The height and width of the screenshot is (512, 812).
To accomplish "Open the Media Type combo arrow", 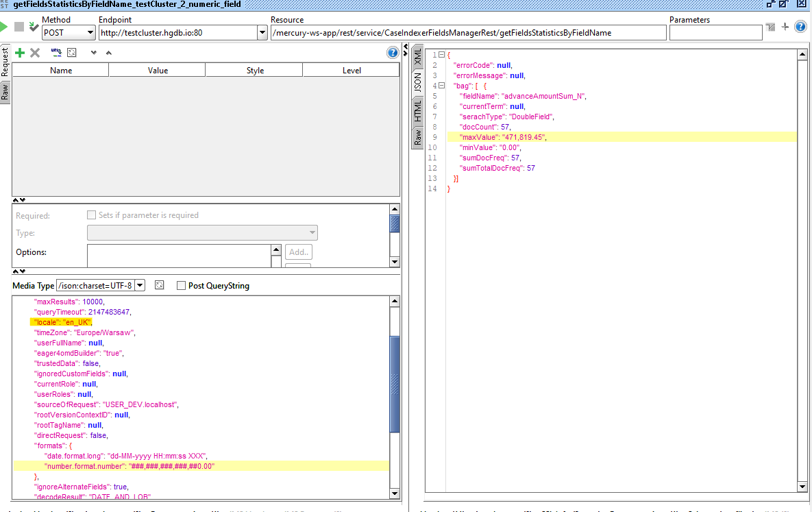I will point(140,286).
